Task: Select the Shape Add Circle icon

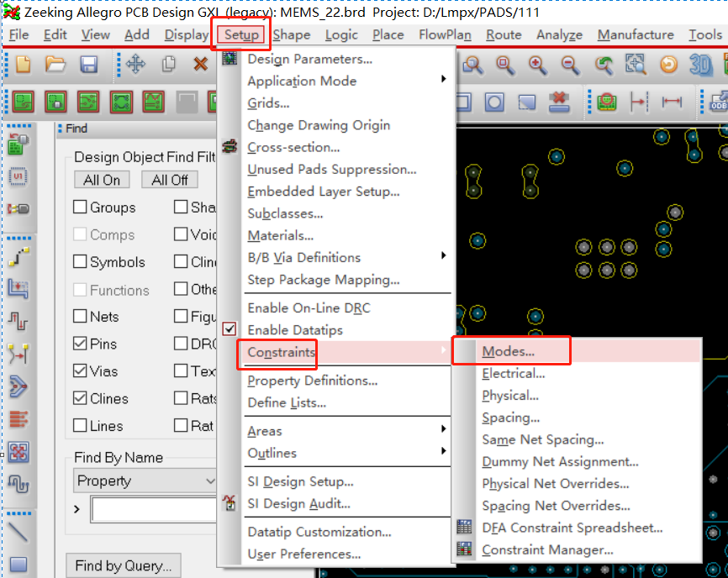Action: tap(494, 102)
